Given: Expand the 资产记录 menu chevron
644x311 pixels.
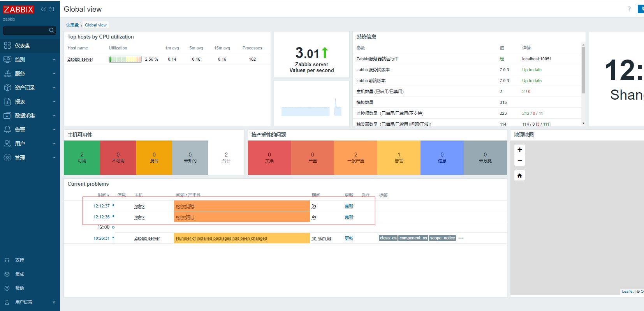Looking at the screenshot, I should tap(54, 88).
